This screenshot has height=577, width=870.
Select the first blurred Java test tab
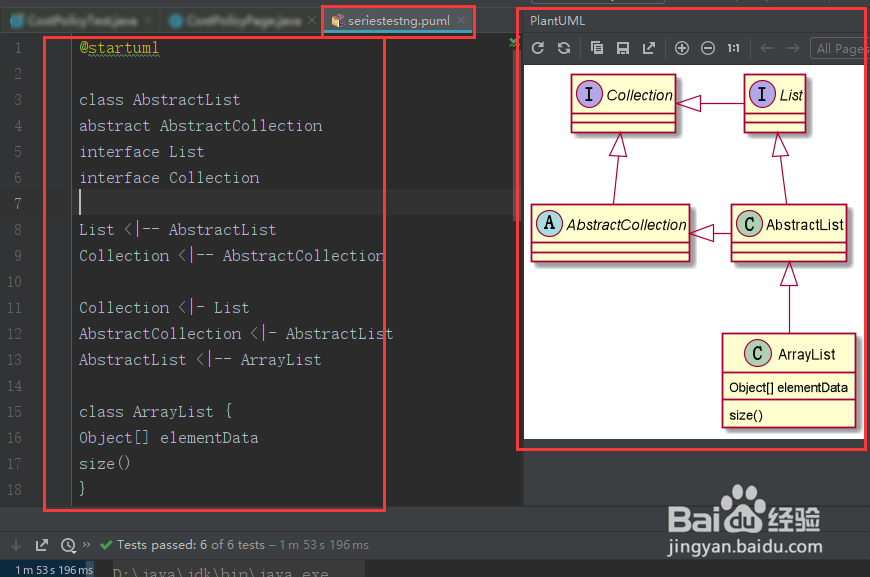(82, 21)
